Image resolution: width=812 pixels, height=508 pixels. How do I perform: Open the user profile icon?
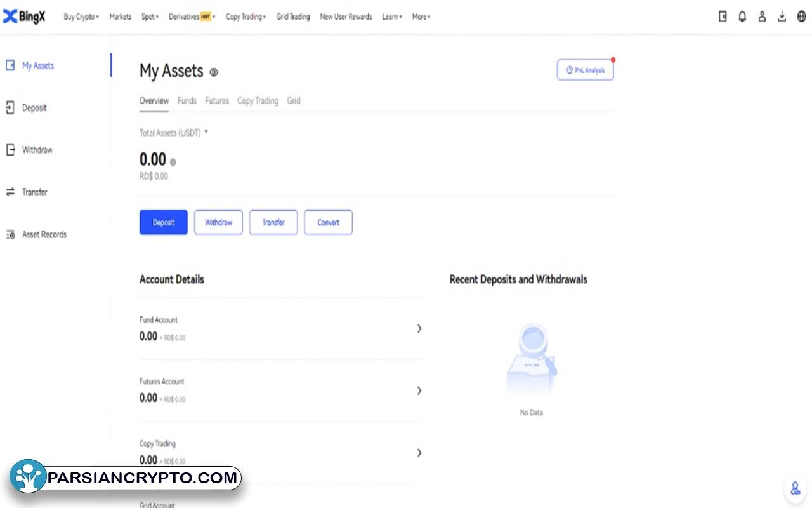[762, 17]
